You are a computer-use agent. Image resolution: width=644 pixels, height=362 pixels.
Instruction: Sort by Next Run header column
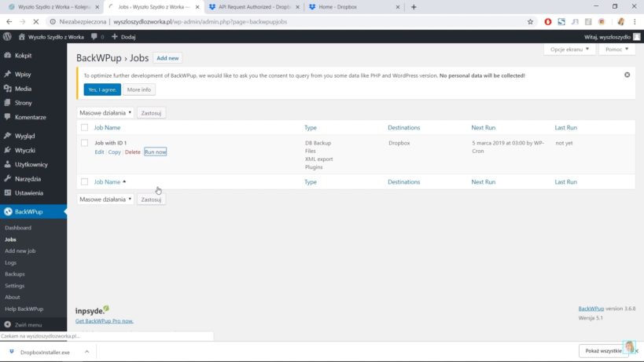(x=484, y=127)
